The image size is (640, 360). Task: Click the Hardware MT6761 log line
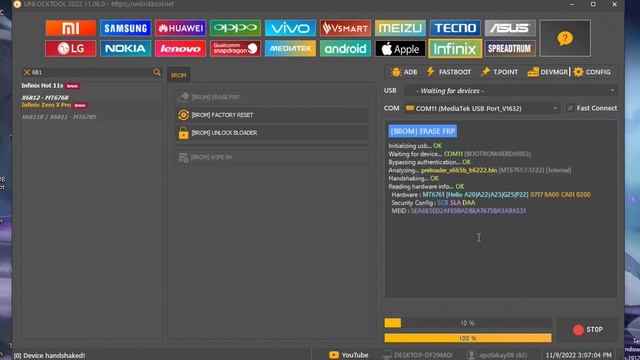[x=491, y=195]
